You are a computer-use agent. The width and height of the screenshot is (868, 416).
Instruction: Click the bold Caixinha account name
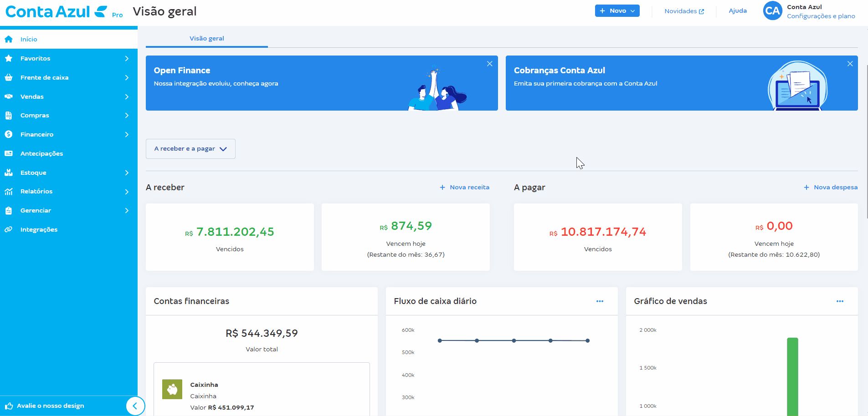point(204,385)
